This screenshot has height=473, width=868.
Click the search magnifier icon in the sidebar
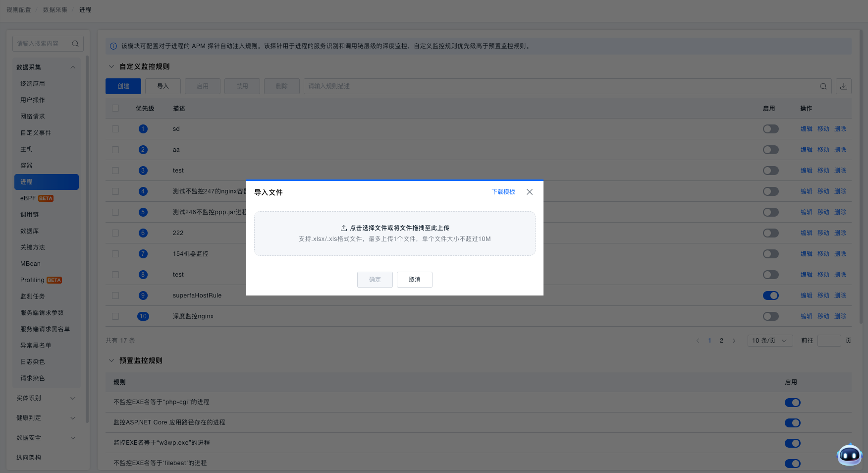pos(75,44)
